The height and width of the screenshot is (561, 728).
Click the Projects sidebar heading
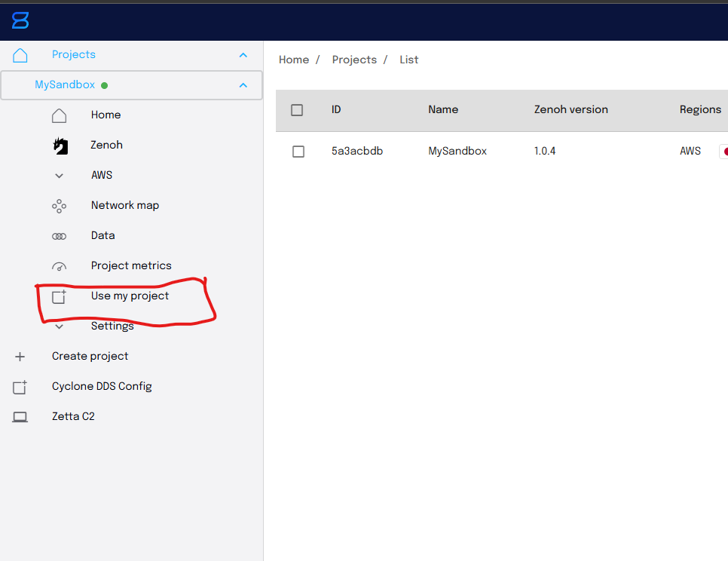click(73, 54)
